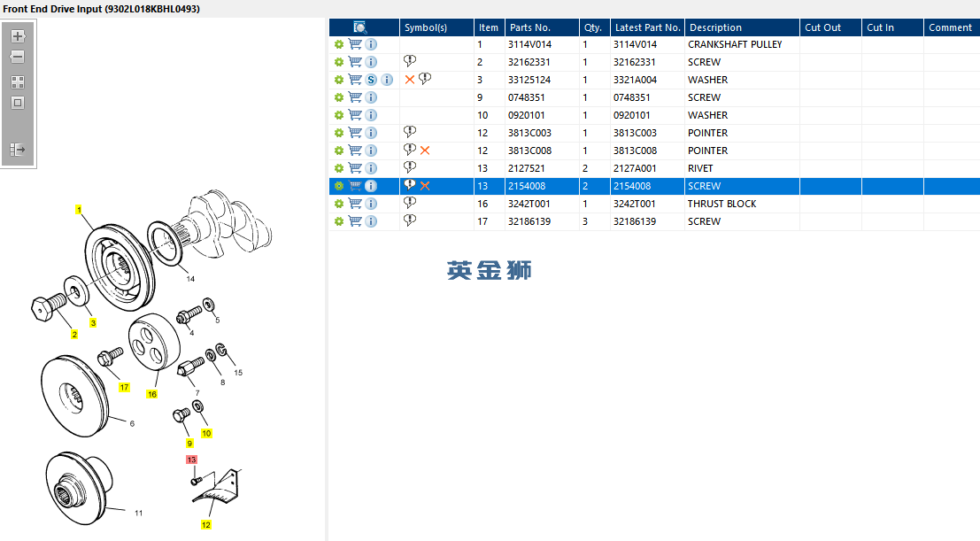Sort by Item column header

pyautogui.click(x=490, y=27)
